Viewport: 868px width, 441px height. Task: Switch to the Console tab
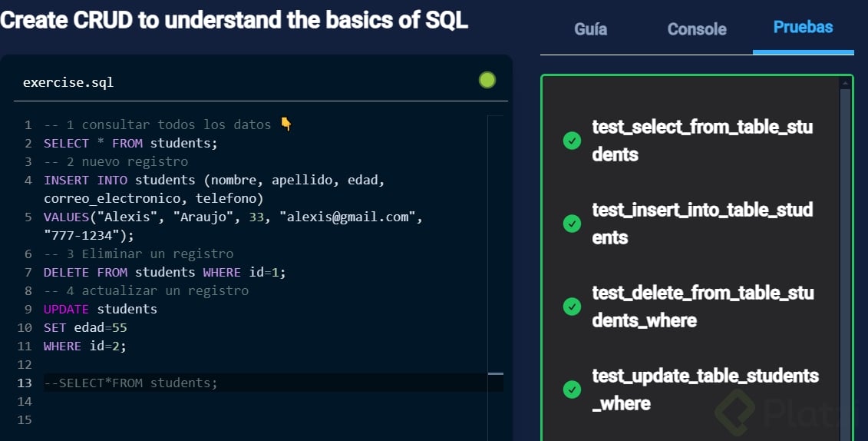coord(697,29)
